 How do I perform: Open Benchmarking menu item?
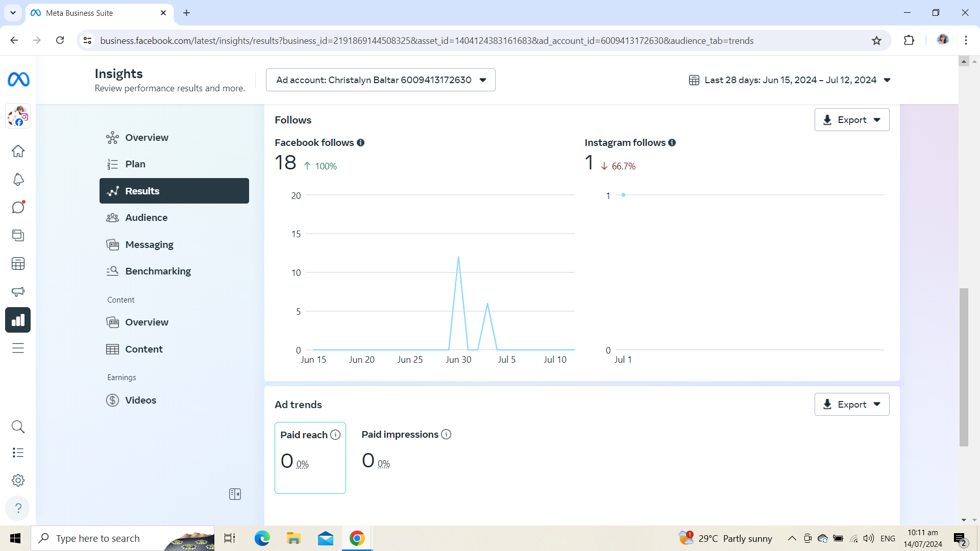pos(174,271)
